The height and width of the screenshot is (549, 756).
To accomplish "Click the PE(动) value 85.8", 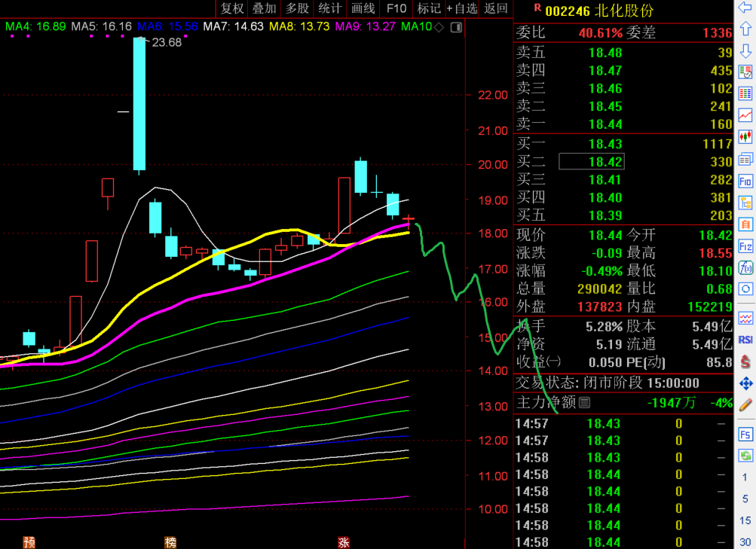I will pyautogui.click(x=719, y=362).
